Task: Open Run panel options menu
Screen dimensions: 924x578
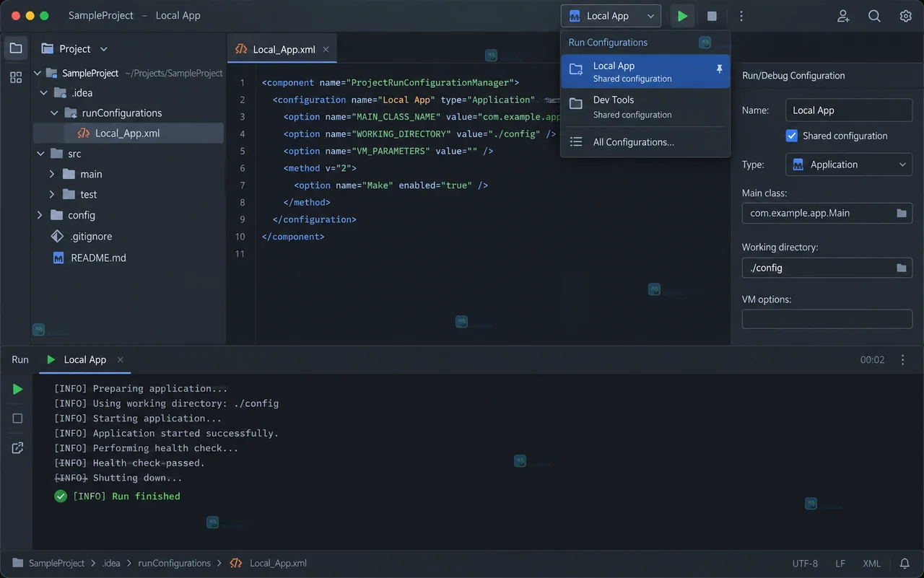Action: point(902,359)
